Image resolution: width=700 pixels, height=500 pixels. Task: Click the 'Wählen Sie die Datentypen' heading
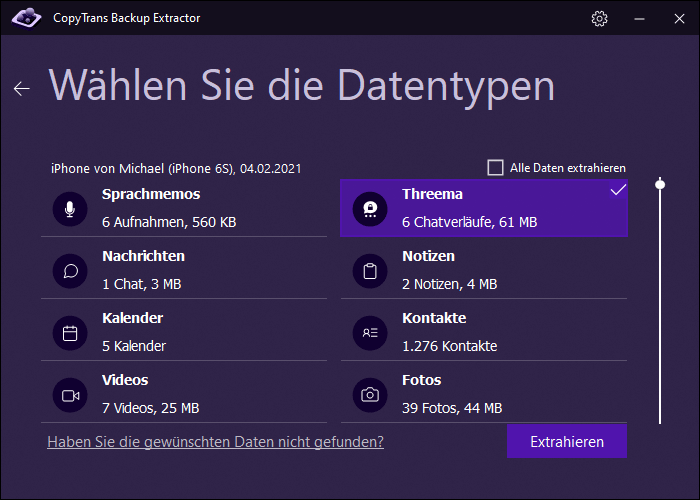[301, 87]
